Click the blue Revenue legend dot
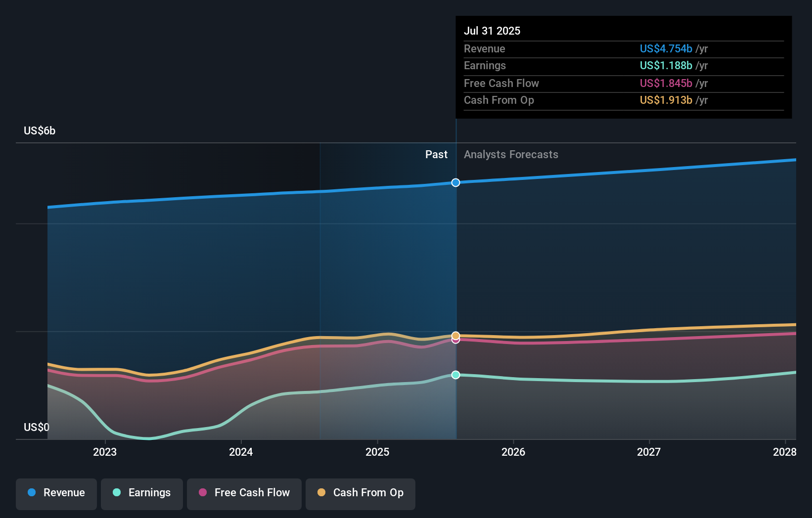Image resolution: width=812 pixels, height=518 pixels. (32, 493)
